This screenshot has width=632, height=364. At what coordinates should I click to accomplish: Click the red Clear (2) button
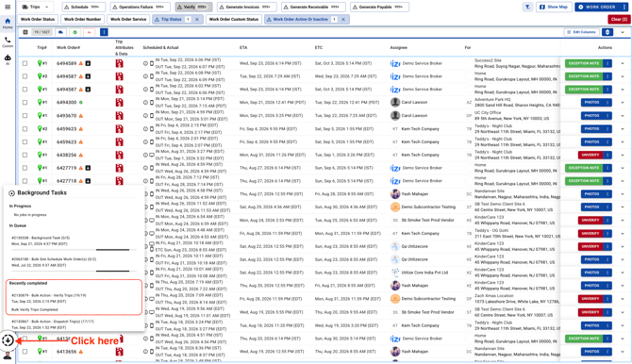(619, 20)
